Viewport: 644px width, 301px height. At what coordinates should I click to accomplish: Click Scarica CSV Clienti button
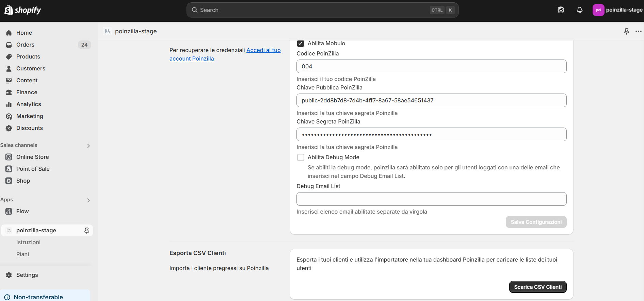point(538,287)
